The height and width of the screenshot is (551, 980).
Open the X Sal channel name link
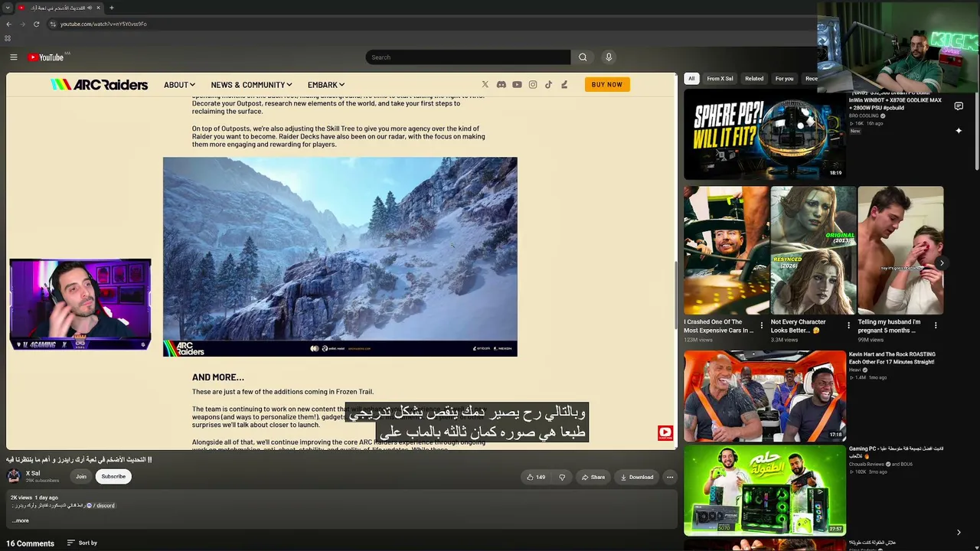click(x=33, y=474)
